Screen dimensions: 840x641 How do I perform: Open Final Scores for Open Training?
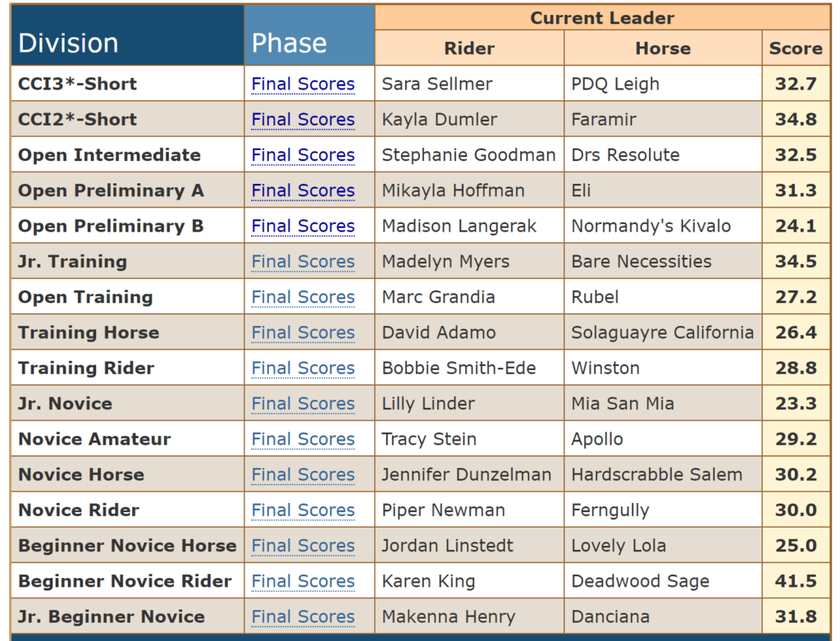tap(304, 297)
